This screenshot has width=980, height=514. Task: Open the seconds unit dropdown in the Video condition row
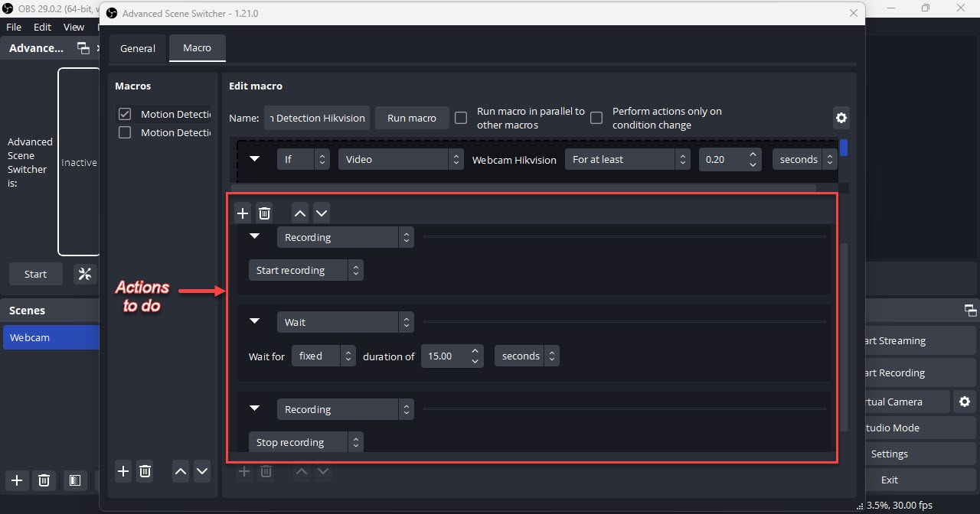click(x=806, y=159)
